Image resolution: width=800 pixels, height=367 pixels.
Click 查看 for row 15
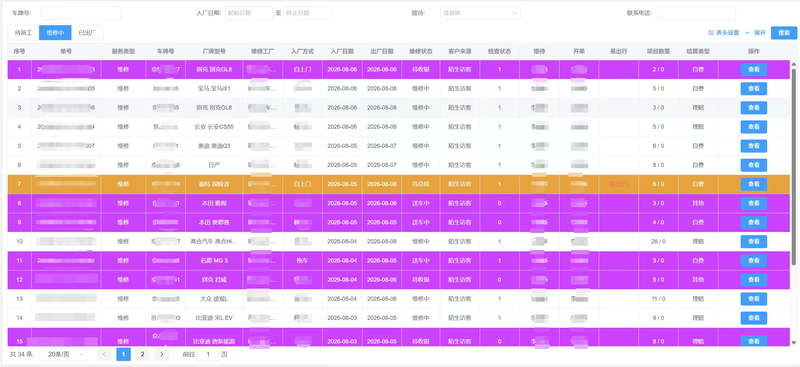point(754,340)
